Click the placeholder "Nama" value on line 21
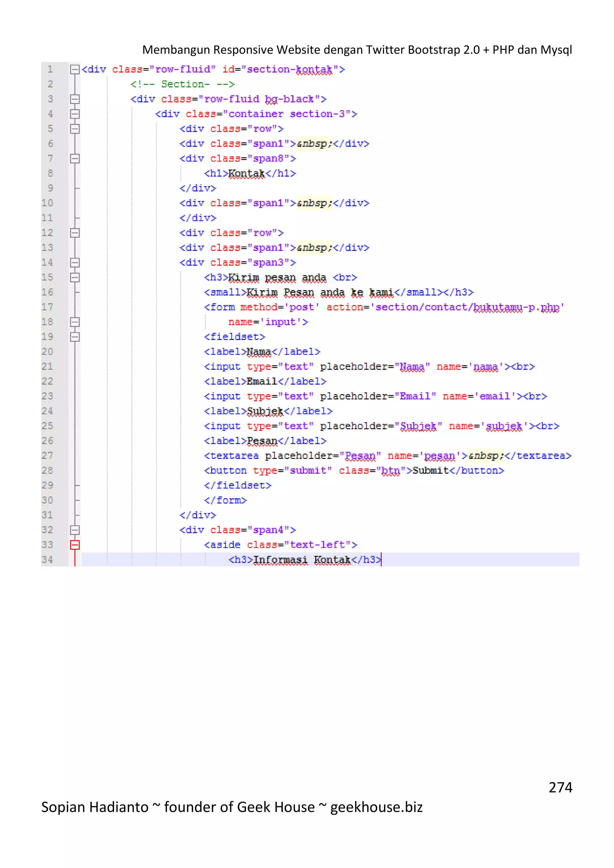Image resolution: width=614 pixels, height=868 pixels. coord(413,367)
